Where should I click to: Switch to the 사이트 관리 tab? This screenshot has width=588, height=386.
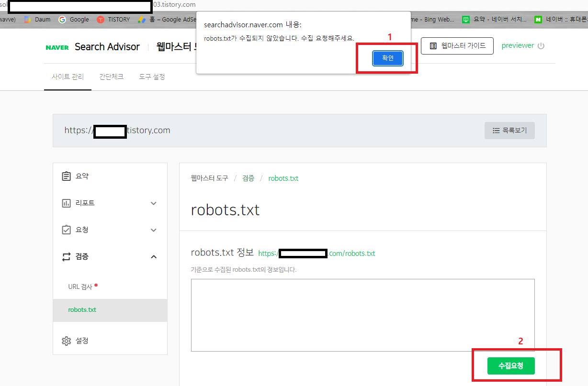pyautogui.click(x=68, y=77)
